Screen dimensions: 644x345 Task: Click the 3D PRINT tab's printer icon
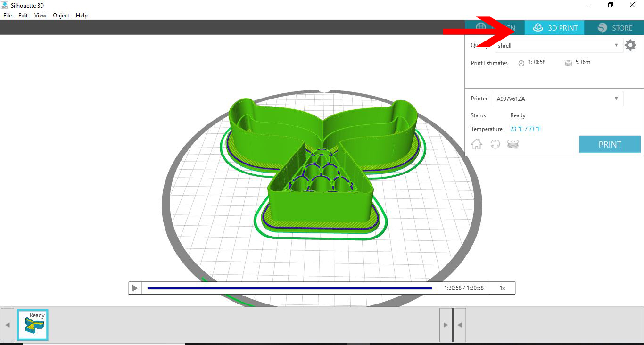538,28
